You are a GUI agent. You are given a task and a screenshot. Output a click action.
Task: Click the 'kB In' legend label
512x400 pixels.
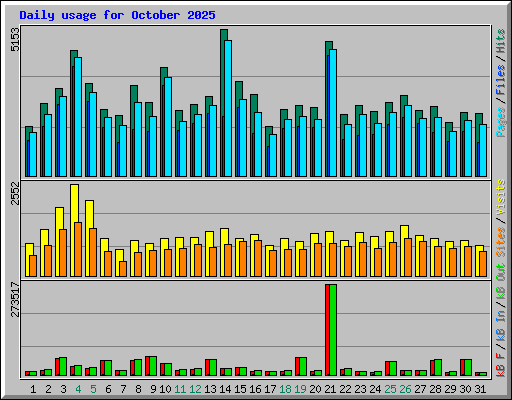pyautogui.click(x=501, y=326)
